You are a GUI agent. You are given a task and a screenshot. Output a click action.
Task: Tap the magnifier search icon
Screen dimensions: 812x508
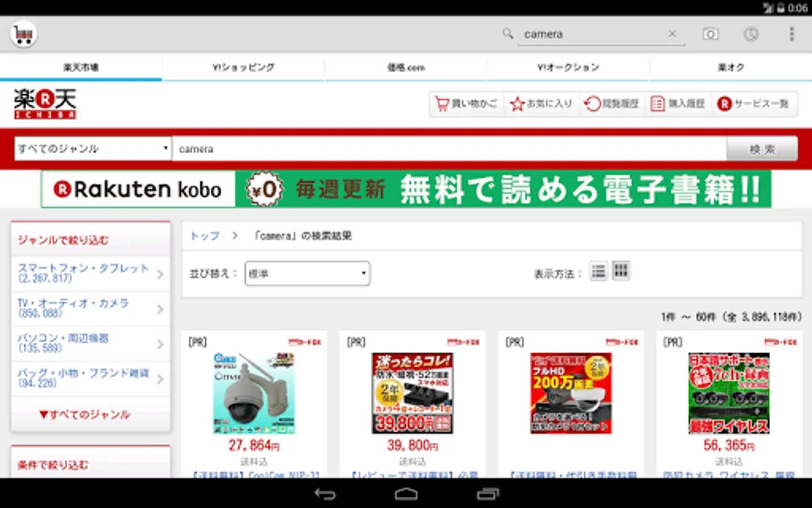click(507, 34)
